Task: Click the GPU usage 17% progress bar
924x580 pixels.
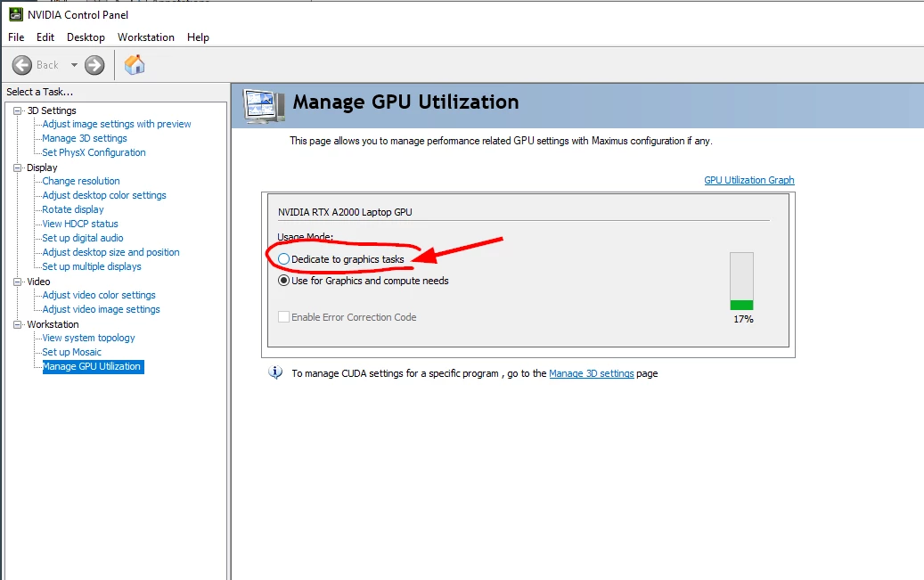Action: (741, 282)
